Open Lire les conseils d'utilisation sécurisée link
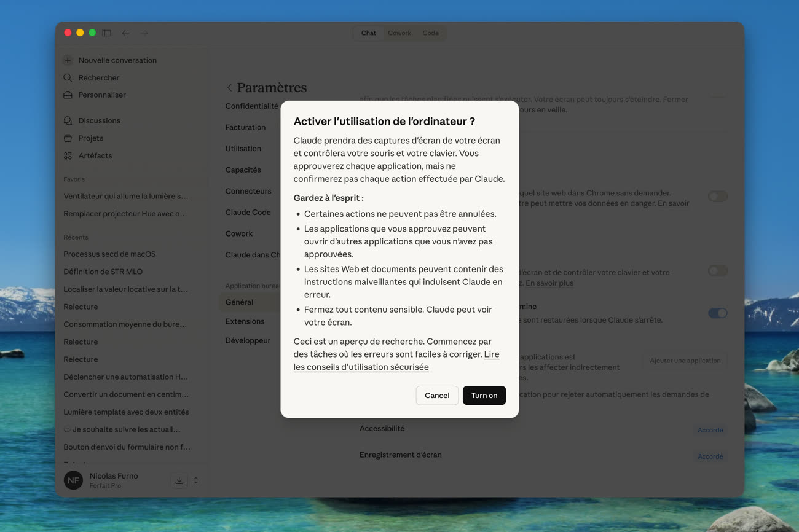The height and width of the screenshot is (532, 799). (x=361, y=367)
